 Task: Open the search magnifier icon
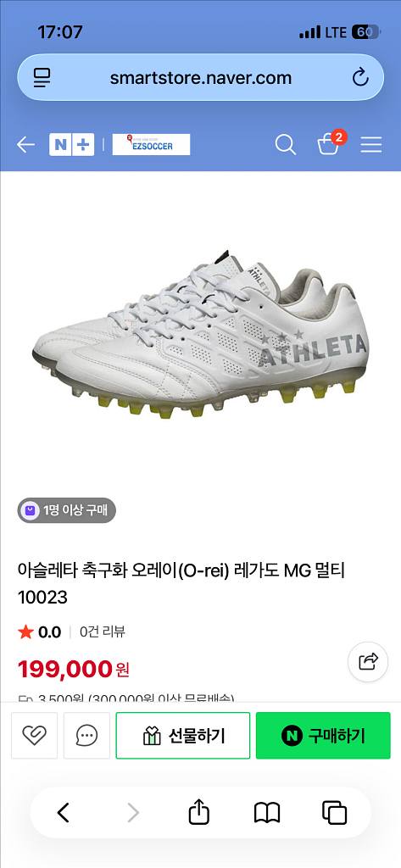285,145
